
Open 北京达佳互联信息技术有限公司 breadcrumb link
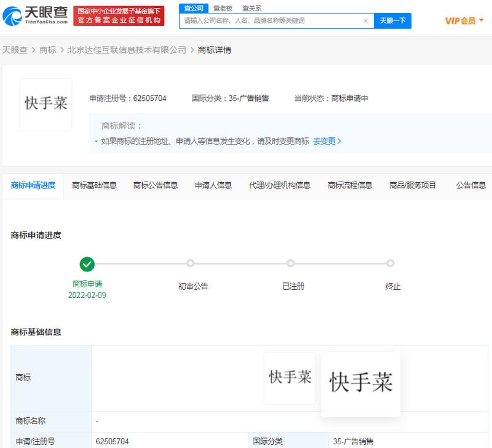(x=127, y=50)
